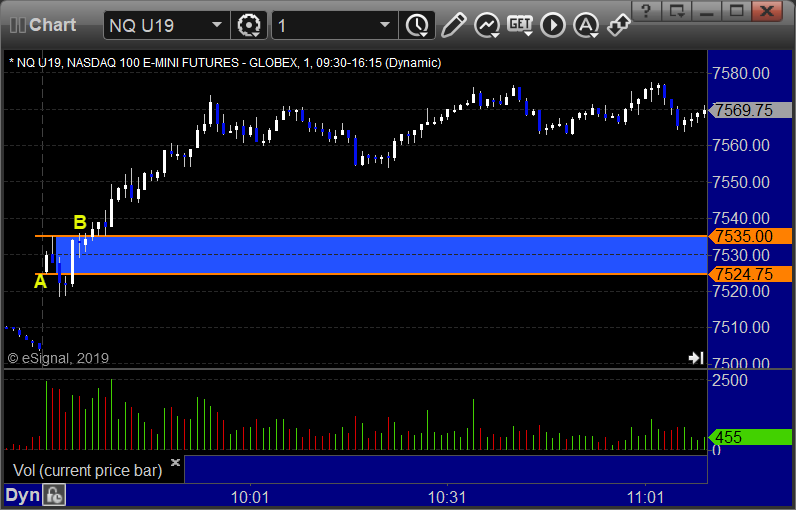Click the 7520.00 price axis label

click(741, 291)
